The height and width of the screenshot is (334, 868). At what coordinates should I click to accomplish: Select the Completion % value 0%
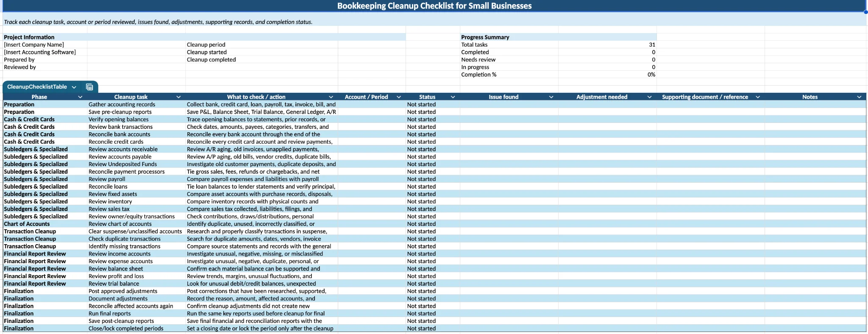(x=607, y=75)
